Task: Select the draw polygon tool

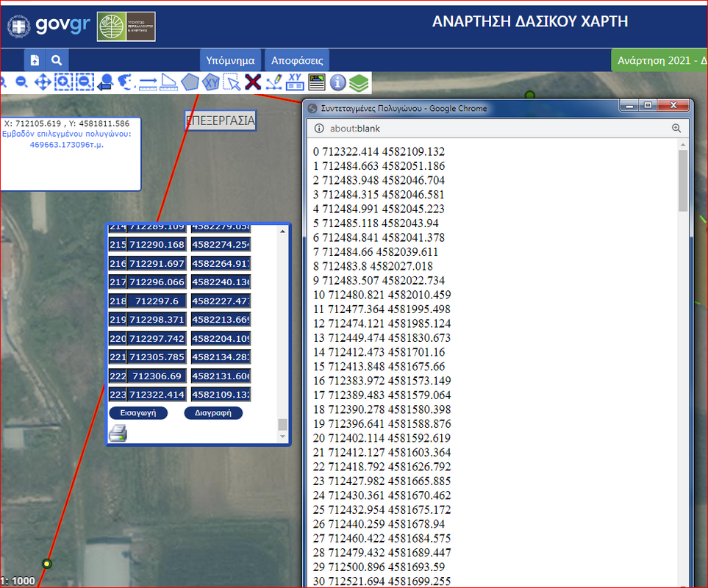Action: click(x=190, y=82)
